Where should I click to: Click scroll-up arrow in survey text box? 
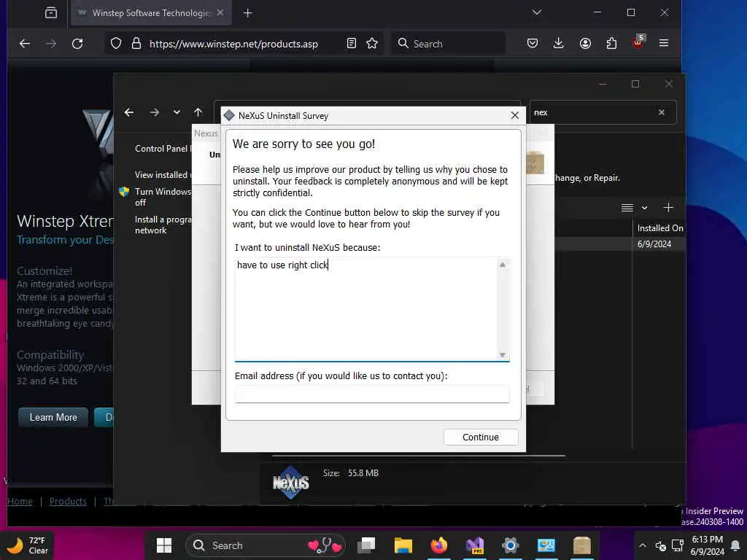click(x=502, y=265)
